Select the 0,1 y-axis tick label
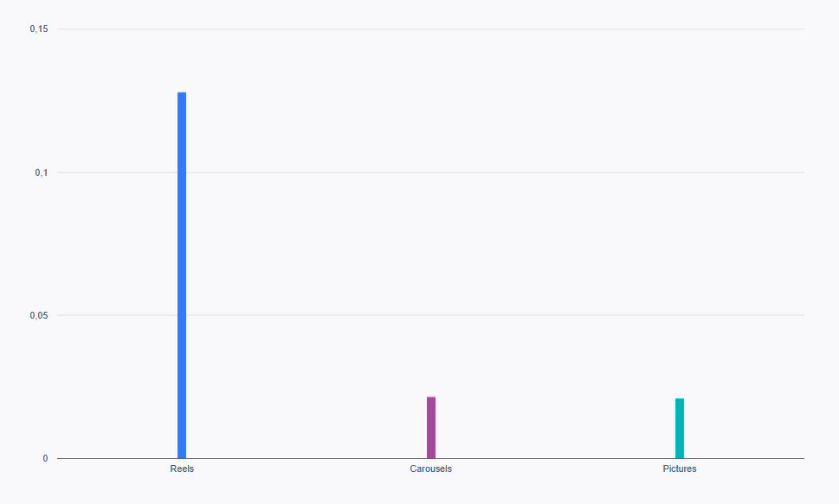The width and height of the screenshot is (839, 504). 42,172
